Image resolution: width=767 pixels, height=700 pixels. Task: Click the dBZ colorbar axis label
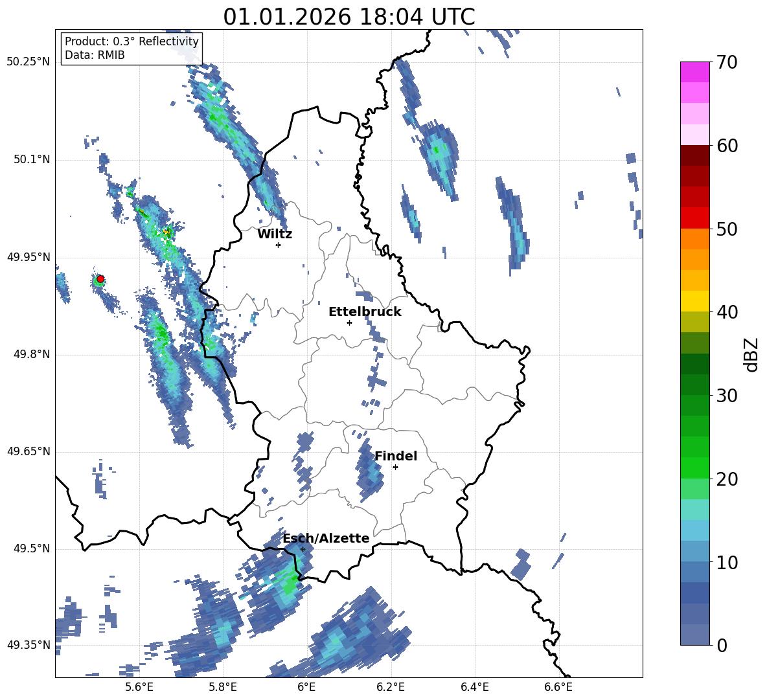click(752, 354)
